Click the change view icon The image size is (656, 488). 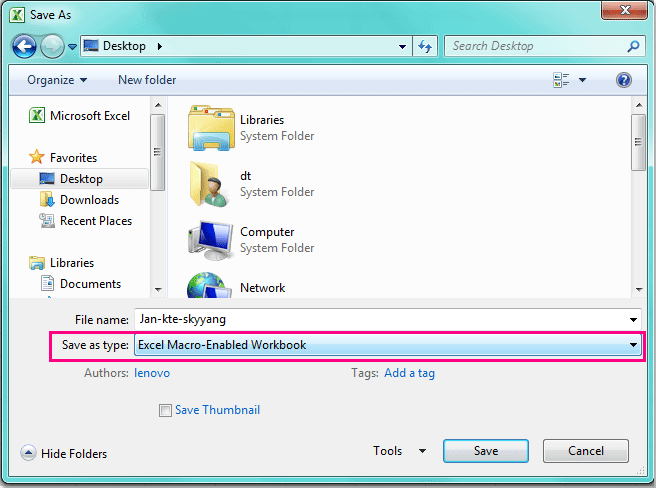(x=561, y=80)
